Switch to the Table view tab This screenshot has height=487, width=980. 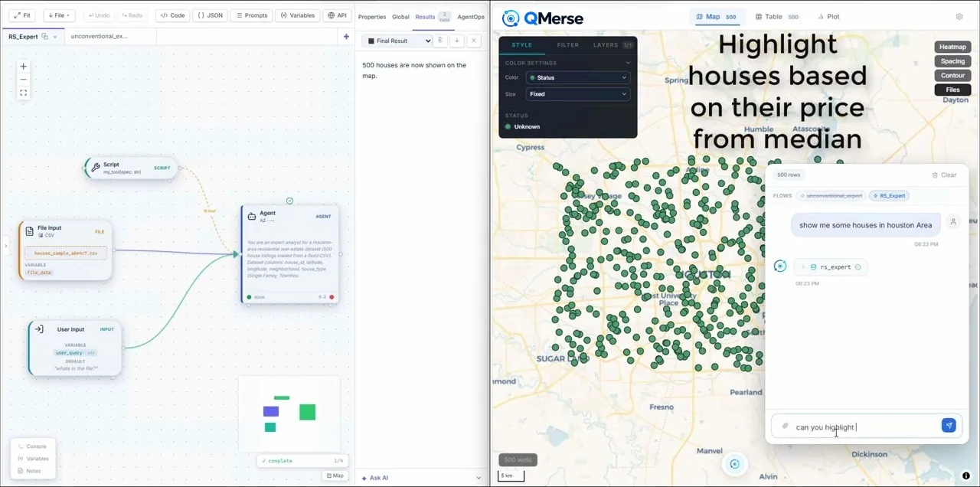[776, 16]
